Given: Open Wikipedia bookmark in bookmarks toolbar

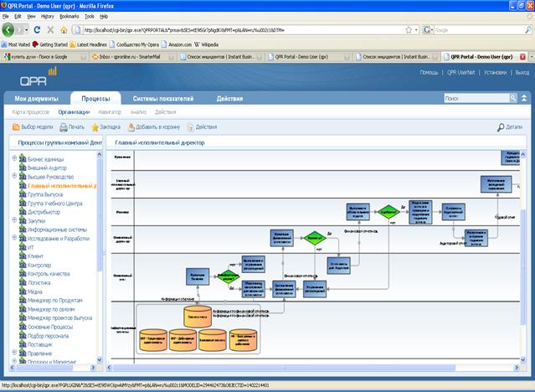Looking at the screenshot, I should click(x=207, y=44).
